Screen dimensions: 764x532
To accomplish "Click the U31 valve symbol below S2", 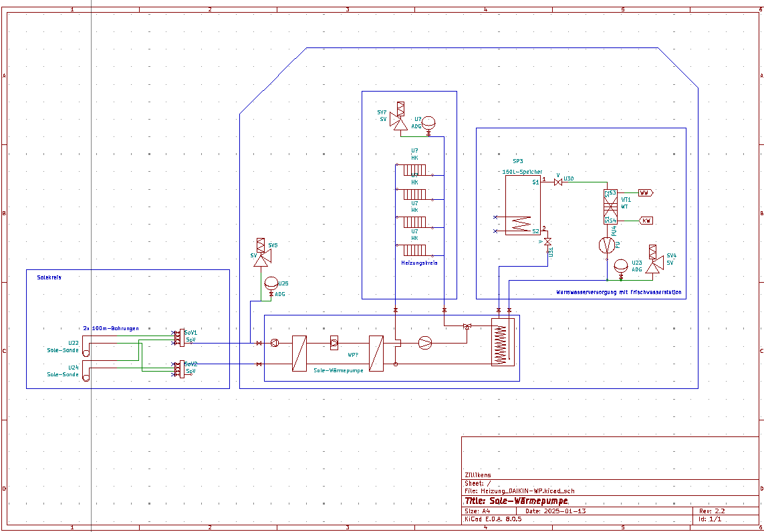I will [547, 243].
